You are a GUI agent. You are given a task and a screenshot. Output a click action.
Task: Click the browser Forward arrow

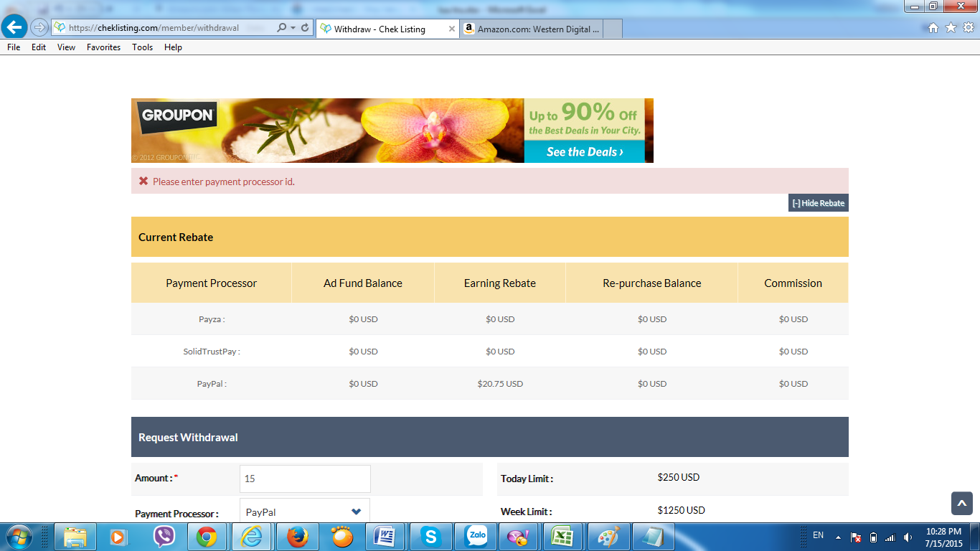[x=39, y=28]
